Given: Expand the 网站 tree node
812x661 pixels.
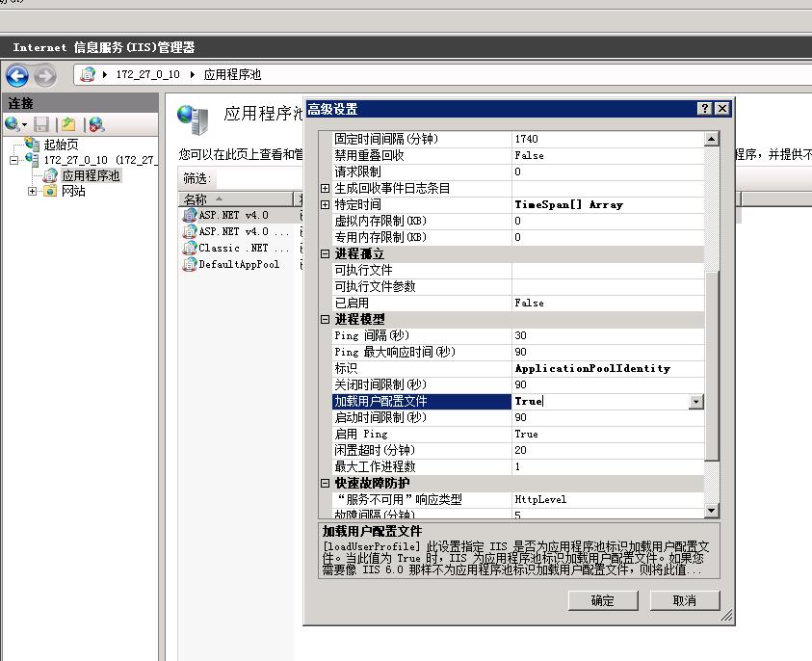Looking at the screenshot, I should click(32, 191).
